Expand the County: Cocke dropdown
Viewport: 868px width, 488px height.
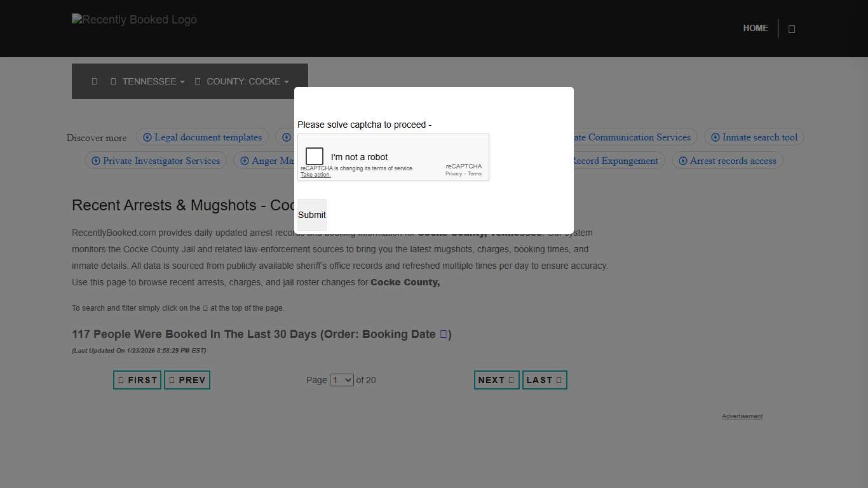(243, 81)
